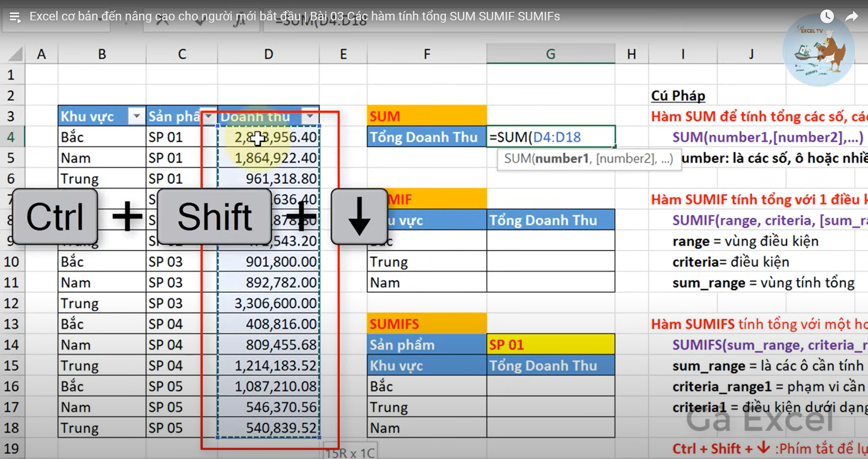This screenshot has width=868, height=459.
Task: Click the cell 546,370.56
Action: [268, 407]
